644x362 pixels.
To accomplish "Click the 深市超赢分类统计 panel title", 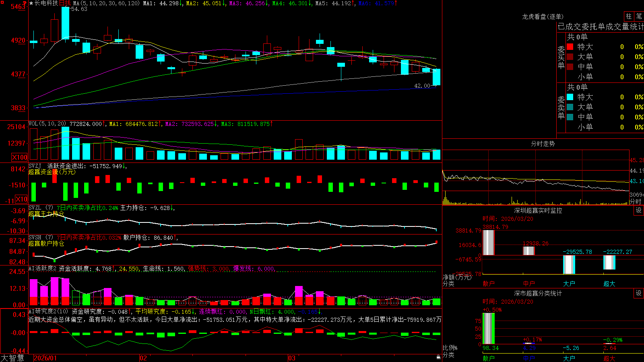I will [x=538, y=293].
